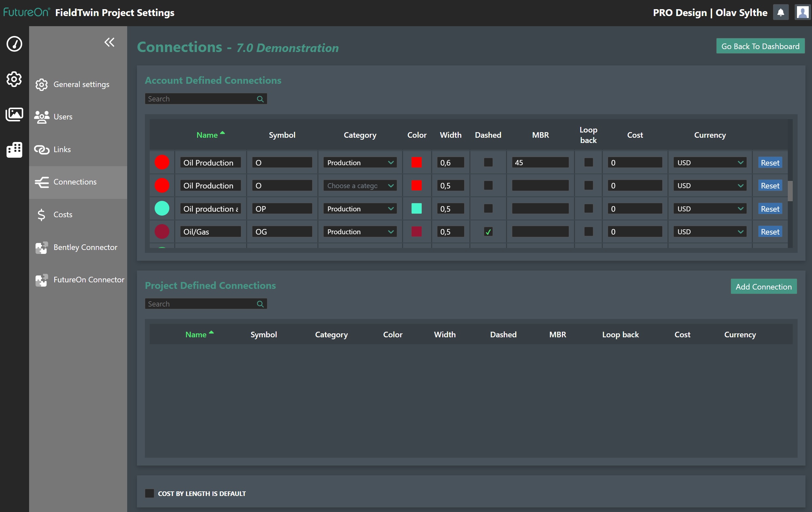
Task: Reset the Oil/Gas row
Action: pos(770,232)
